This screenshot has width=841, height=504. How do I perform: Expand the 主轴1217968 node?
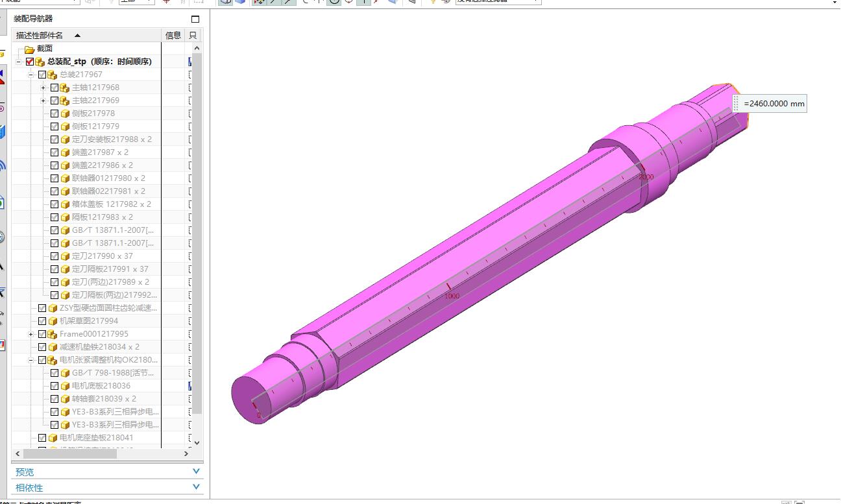coord(43,88)
